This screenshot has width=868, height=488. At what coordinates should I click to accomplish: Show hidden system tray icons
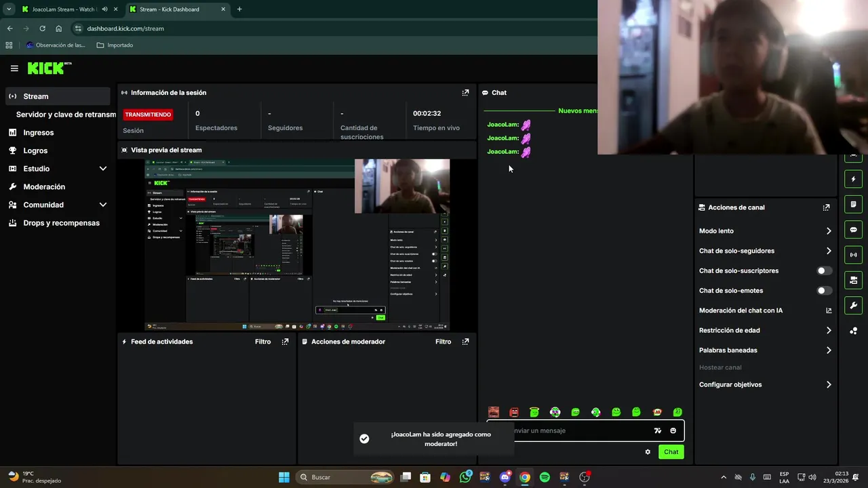(x=723, y=477)
